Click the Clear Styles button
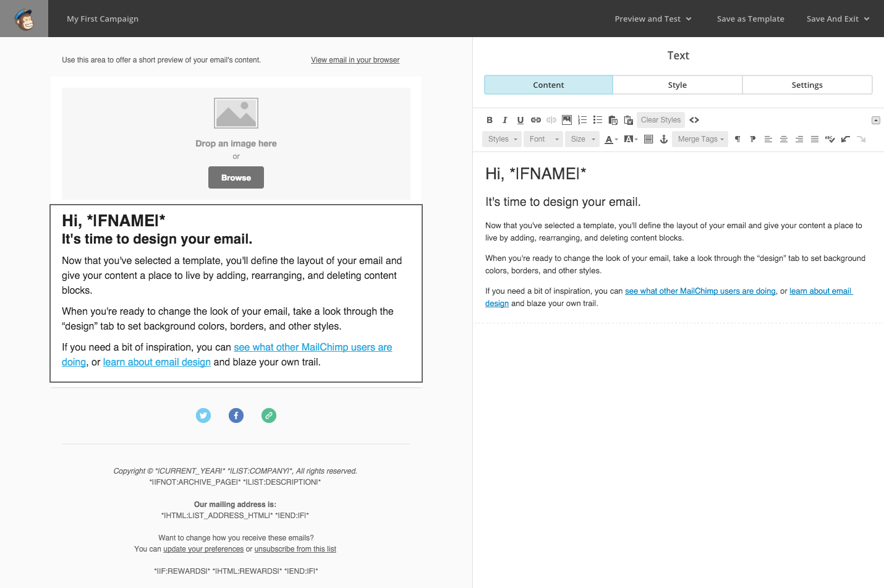 pyautogui.click(x=661, y=120)
